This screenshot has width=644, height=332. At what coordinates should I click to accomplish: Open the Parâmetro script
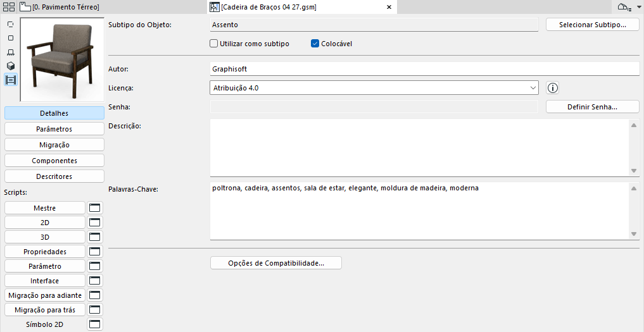pyautogui.click(x=45, y=266)
